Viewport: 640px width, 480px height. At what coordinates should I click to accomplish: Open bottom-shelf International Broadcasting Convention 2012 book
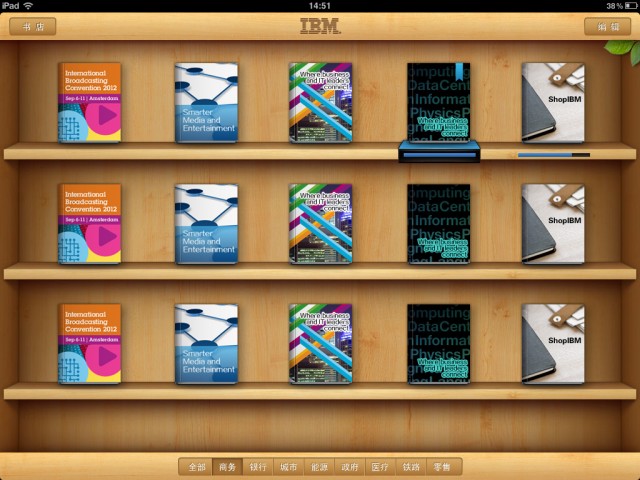click(89, 344)
